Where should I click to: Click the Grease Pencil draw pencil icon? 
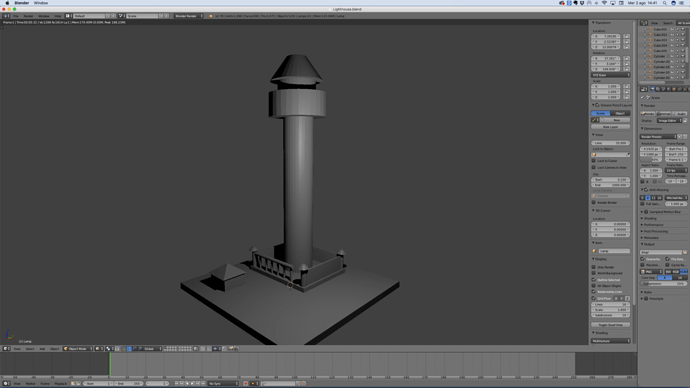tap(595, 120)
